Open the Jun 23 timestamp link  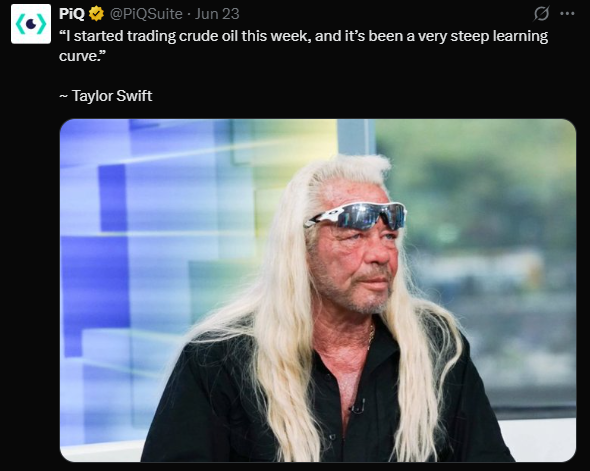point(217,14)
